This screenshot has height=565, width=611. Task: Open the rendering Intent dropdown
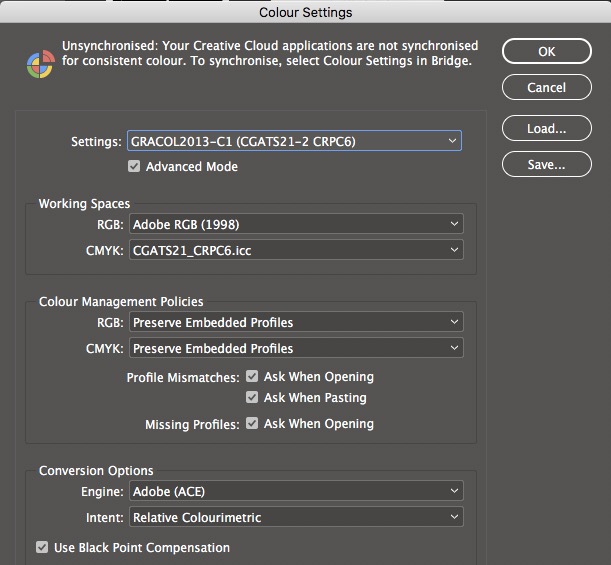coord(295,517)
